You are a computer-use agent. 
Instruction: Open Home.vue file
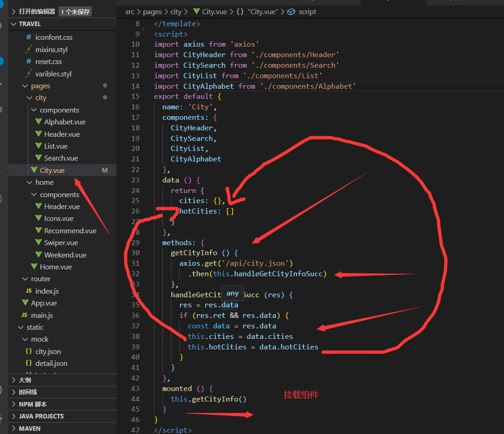click(56, 267)
